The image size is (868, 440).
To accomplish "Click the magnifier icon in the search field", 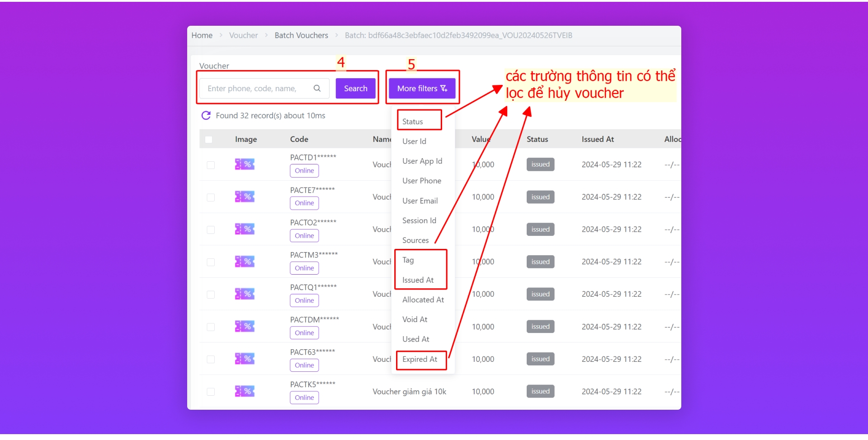I will 317,89.
